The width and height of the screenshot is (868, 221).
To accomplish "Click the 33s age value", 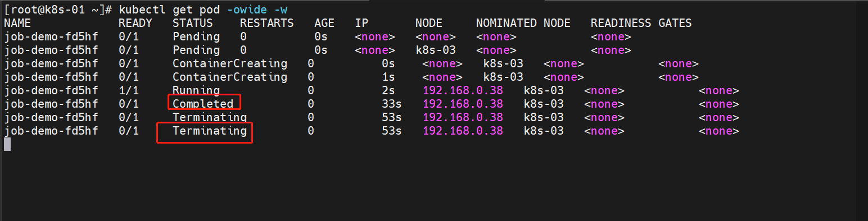I will coord(391,104).
